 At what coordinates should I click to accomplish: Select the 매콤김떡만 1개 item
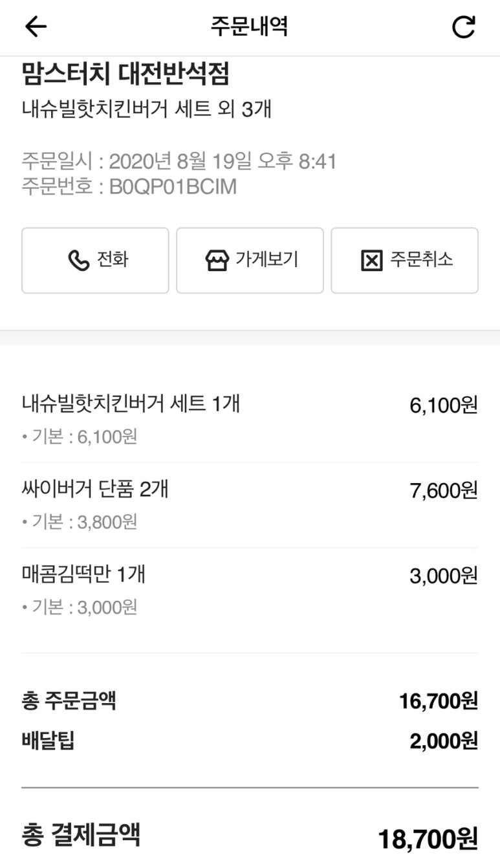pyautogui.click(x=83, y=574)
